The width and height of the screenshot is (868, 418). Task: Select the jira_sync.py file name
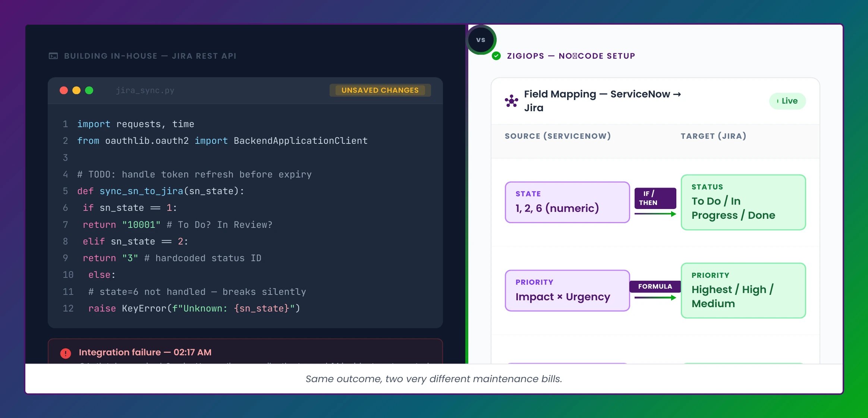pyautogui.click(x=145, y=90)
